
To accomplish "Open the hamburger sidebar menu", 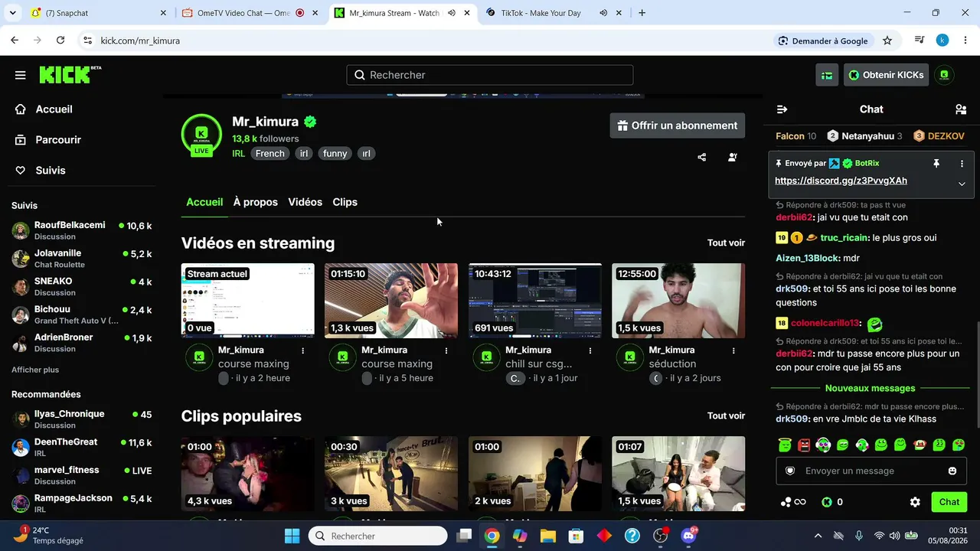I will (21, 75).
